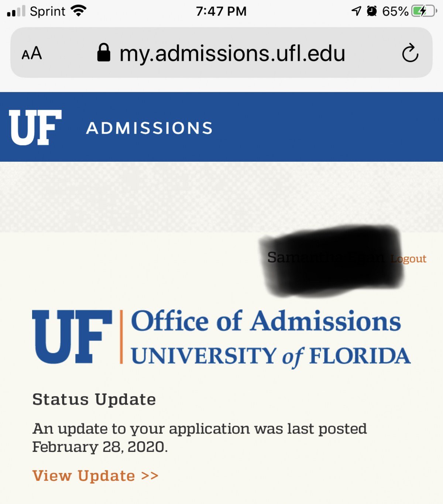This screenshot has width=443, height=504.
Task: Open the View Update >> link
Action: tap(95, 476)
